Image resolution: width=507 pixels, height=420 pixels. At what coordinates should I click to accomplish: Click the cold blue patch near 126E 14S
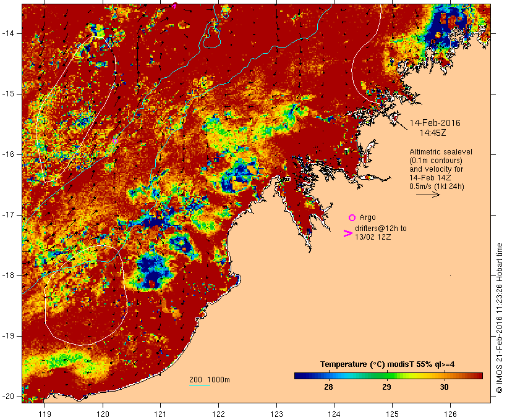click(x=446, y=27)
